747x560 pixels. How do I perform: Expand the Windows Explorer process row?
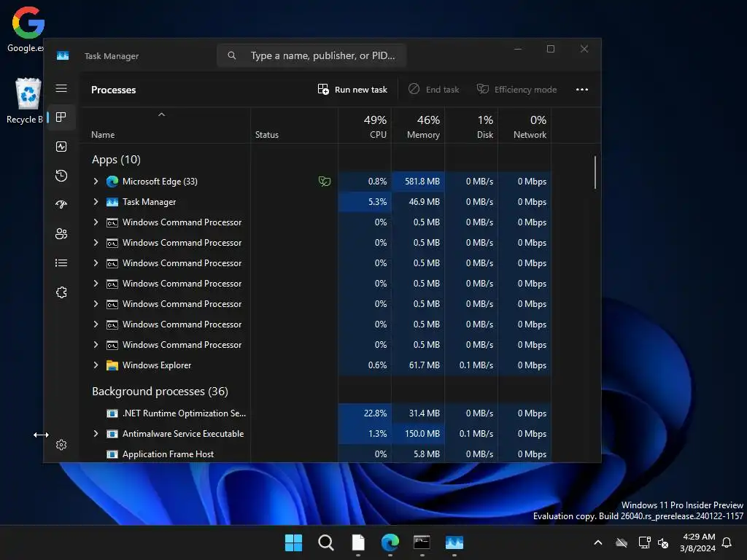click(x=96, y=365)
